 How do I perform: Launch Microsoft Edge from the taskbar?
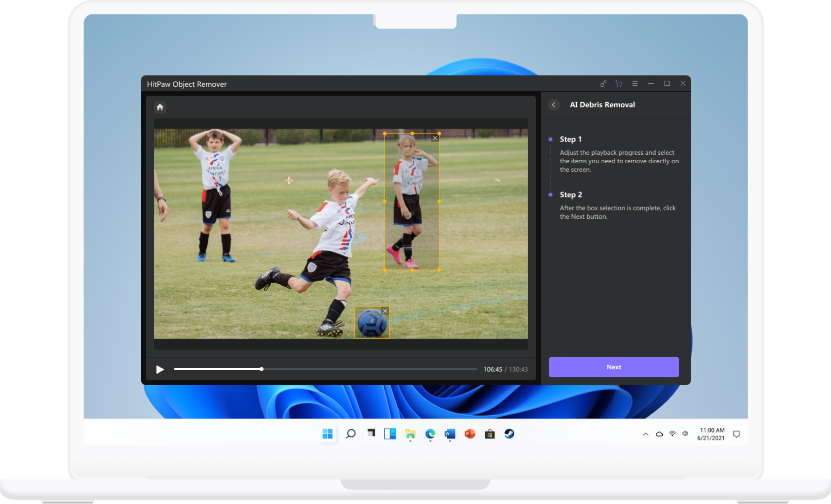tap(430, 434)
